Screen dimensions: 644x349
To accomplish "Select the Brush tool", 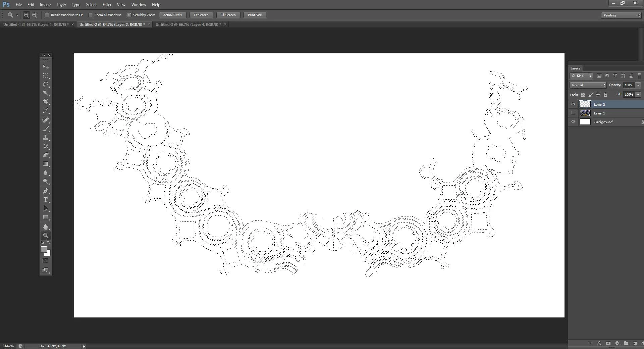I will click(46, 129).
